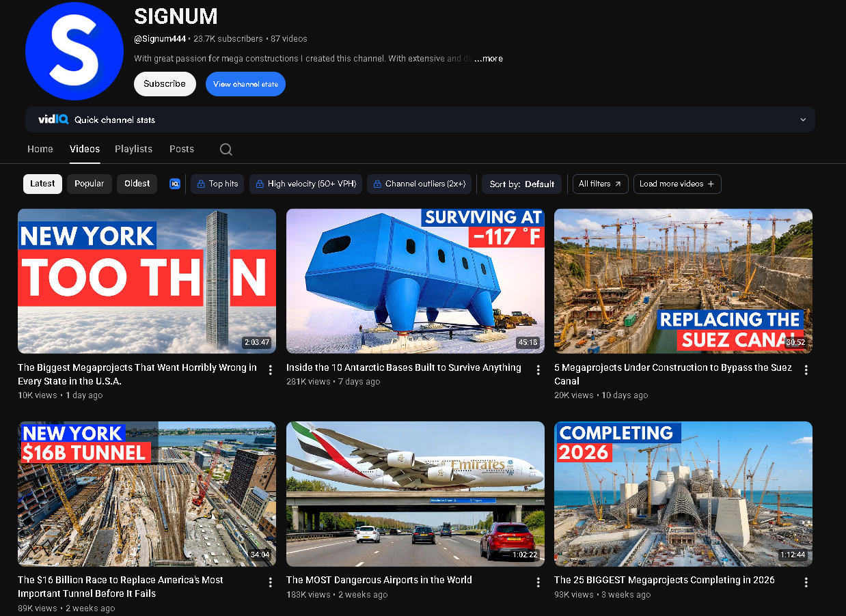Viewport: 846px width, 616px height.
Task: Select the Popular filter chip
Action: click(90, 184)
